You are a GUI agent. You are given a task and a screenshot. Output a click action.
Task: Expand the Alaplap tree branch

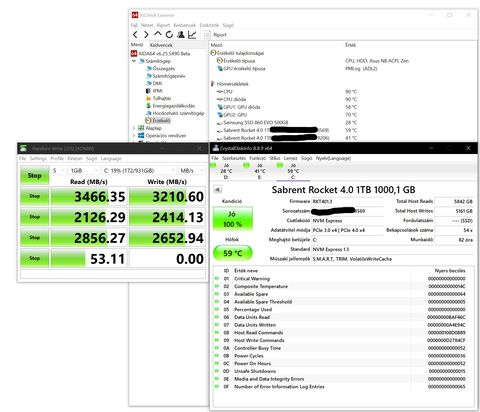[x=134, y=128]
